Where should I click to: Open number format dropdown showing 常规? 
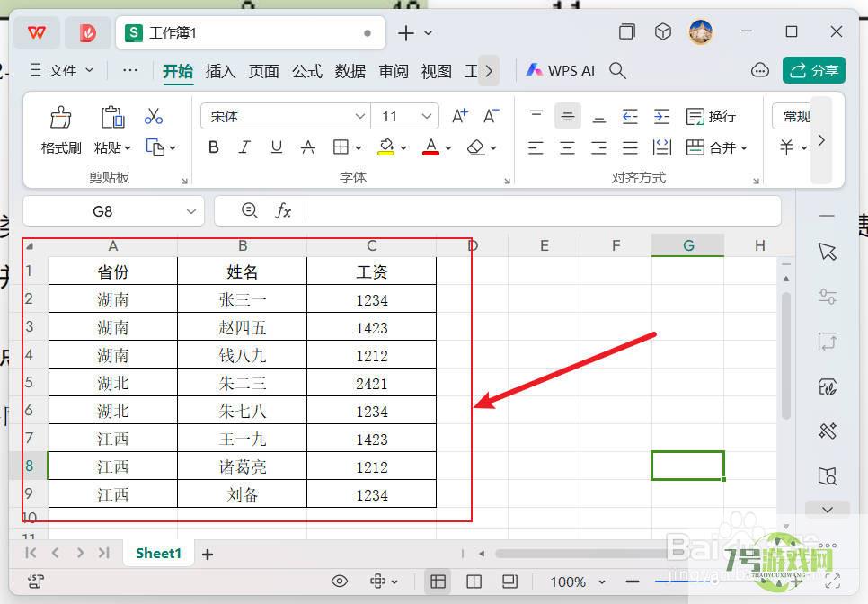pyautogui.click(x=792, y=116)
